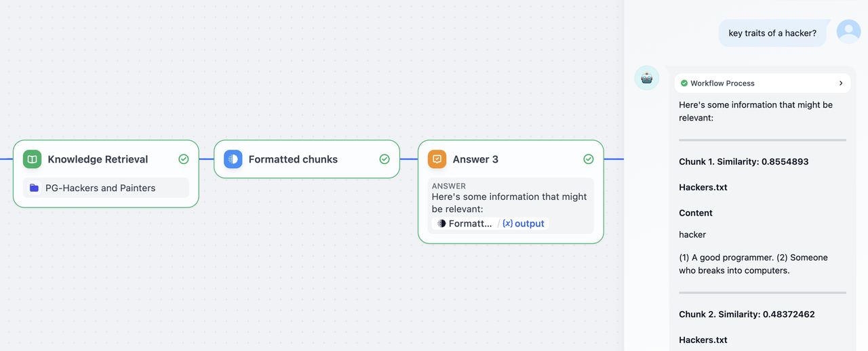Click the 'key traits of a hacker?' message bubble
The width and height of the screenshot is (868, 351).
772,33
